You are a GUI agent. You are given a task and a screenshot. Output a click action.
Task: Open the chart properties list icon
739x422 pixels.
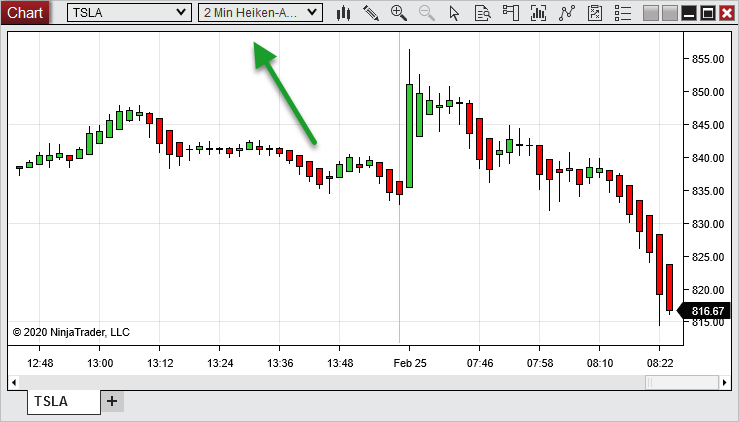click(621, 13)
